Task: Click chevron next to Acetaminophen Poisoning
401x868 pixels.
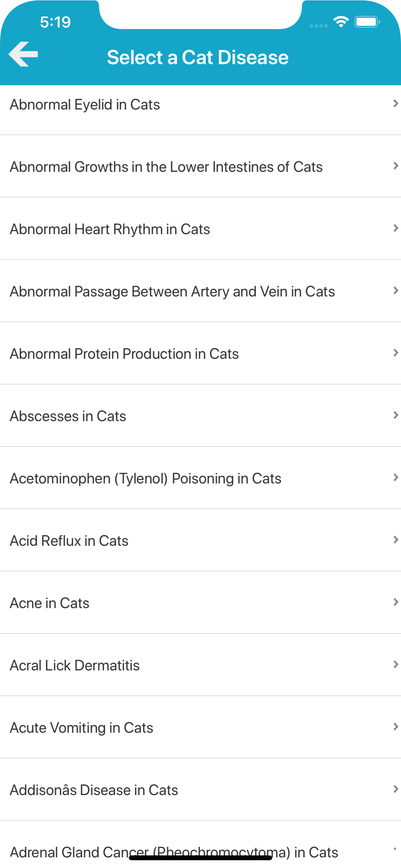Action: click(396, 478)
